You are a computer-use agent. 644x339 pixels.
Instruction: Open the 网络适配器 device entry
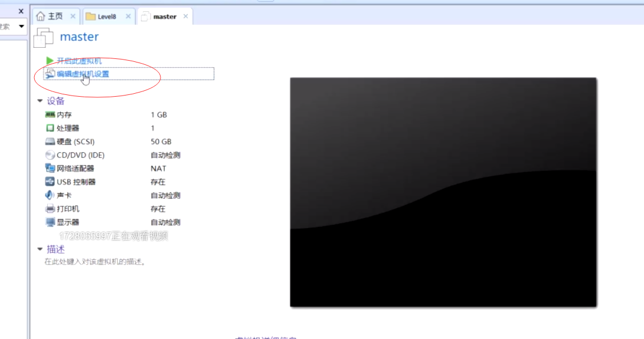pyautogui.click(x=76, y=168)
